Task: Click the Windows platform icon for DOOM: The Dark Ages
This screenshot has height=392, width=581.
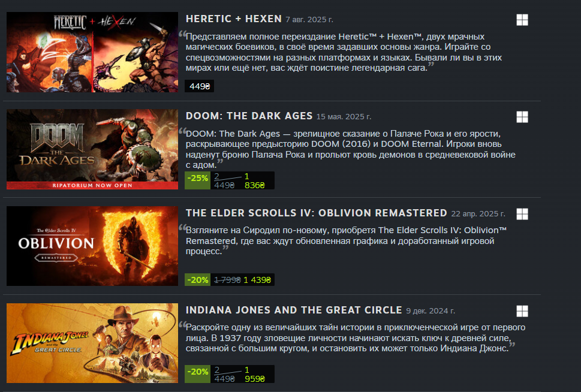Action: click(522, 117)
